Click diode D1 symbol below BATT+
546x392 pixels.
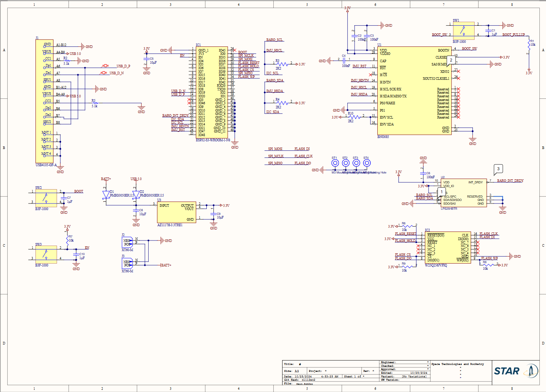(x=106, y=195)
